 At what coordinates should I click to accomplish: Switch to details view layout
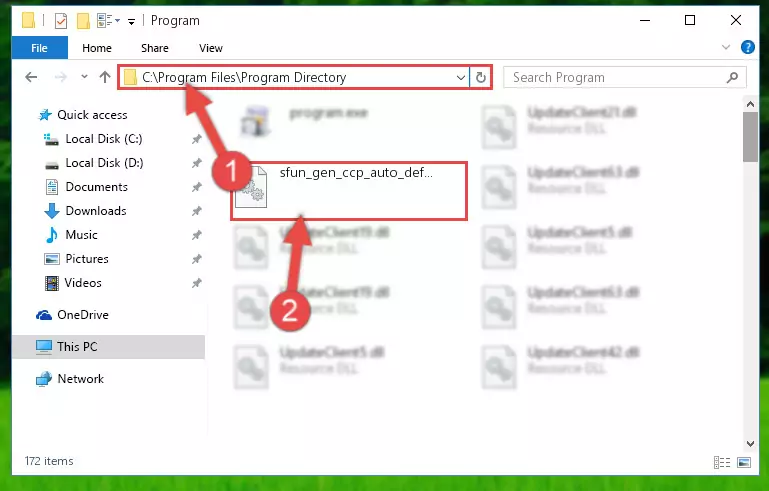point(721,462)
